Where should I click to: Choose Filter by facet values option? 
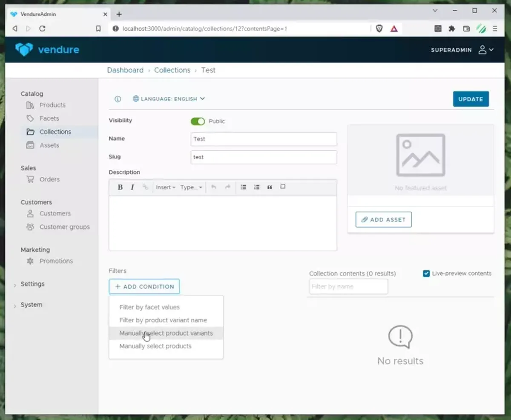tap(149, 307)
